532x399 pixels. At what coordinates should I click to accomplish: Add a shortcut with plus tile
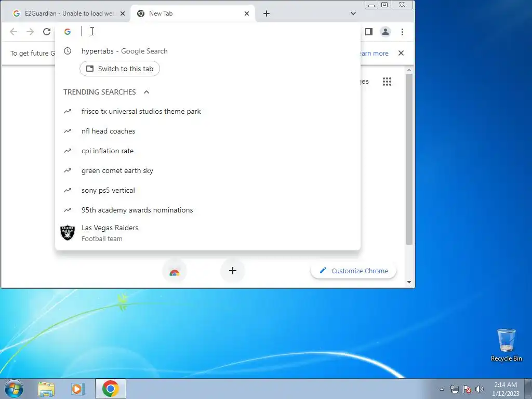click(233, 271)
